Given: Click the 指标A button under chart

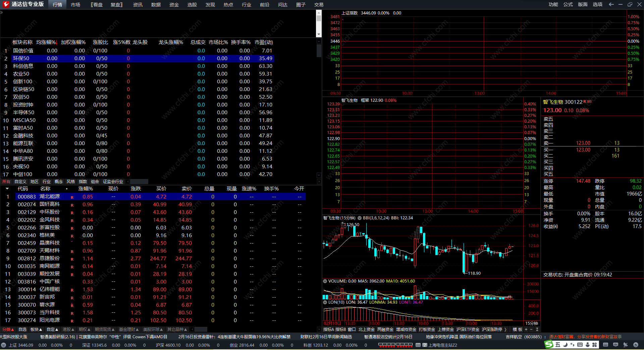Looking at the screenshot, I should click(329, 330).
